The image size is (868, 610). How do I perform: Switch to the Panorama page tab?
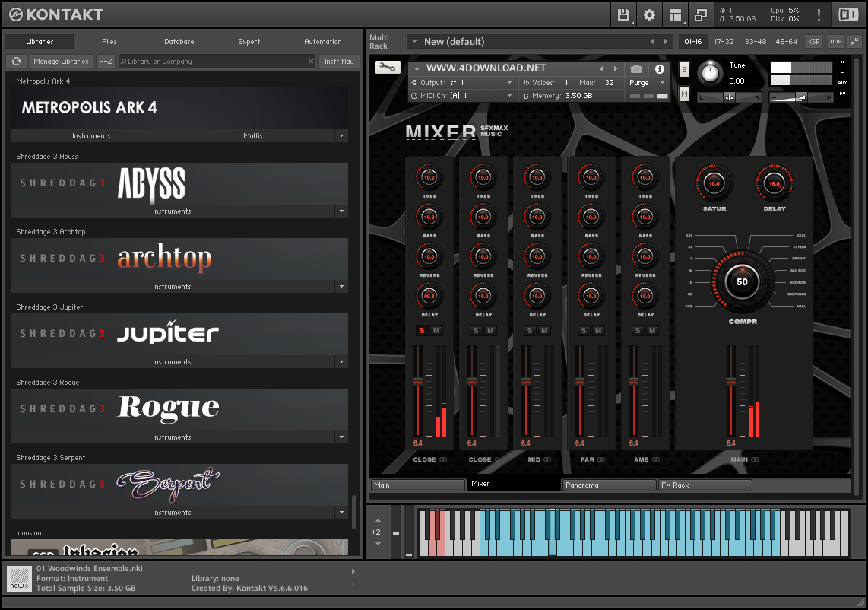point(608,485)
